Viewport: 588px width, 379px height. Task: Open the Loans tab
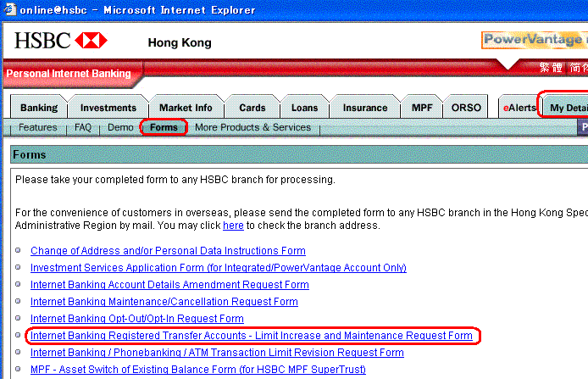[304, 108]
